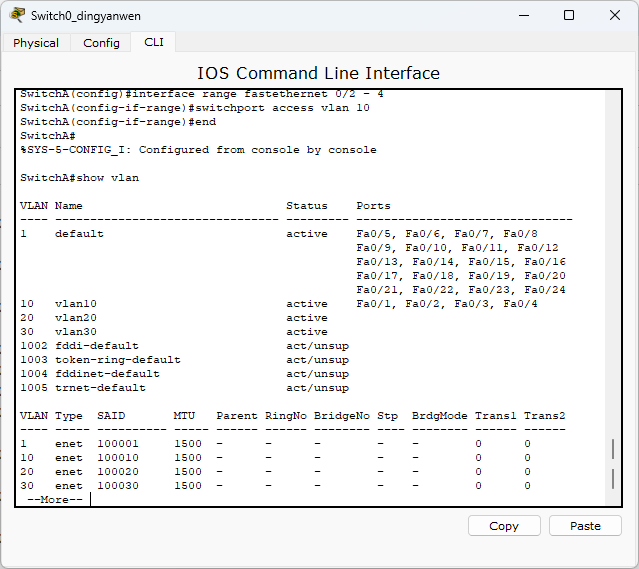Click the vlan10 name entry
The width and height of the screenshot is (639, 569).
(76, 304)
